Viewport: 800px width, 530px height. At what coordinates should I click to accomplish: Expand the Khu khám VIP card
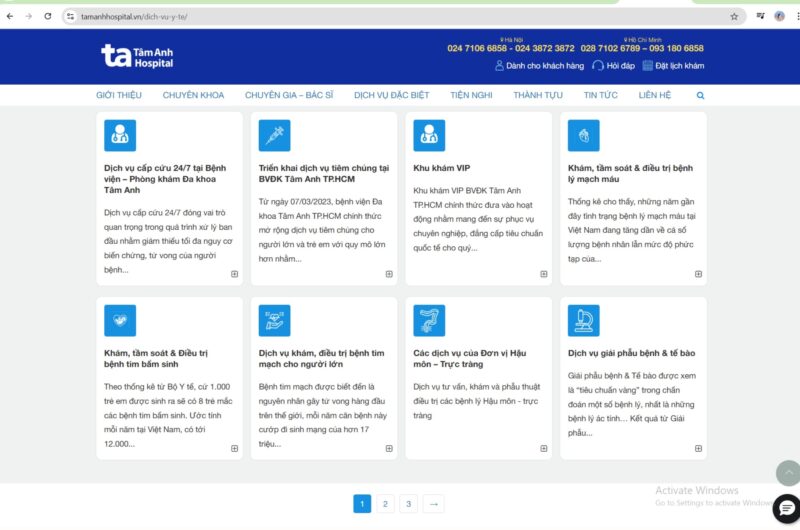[x=544, y=274]
